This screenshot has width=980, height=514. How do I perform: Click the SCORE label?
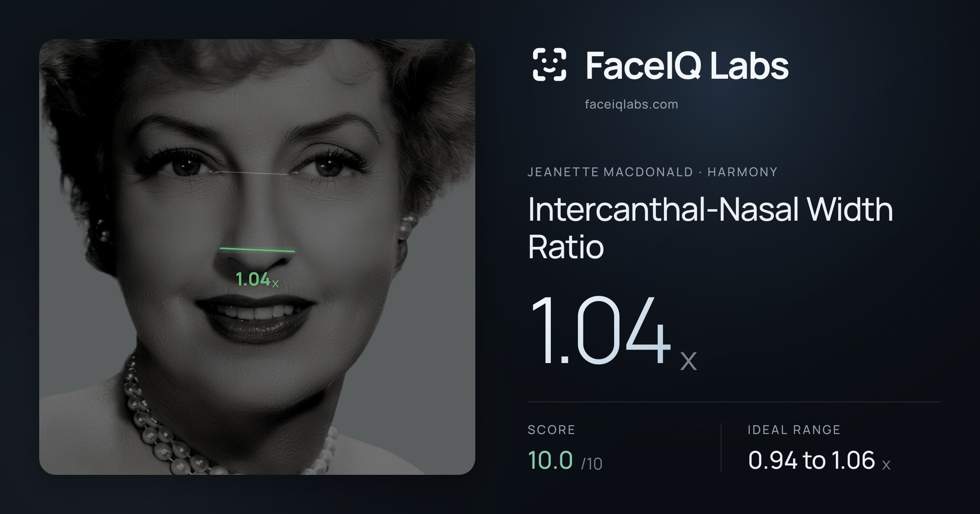click(x=551, y=430)
